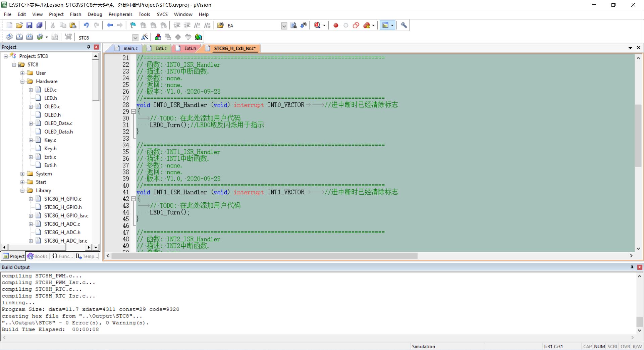This screenshot has width=644, height=350.
Task: Open the SVCS menu
Action: [x=162, y=14]
